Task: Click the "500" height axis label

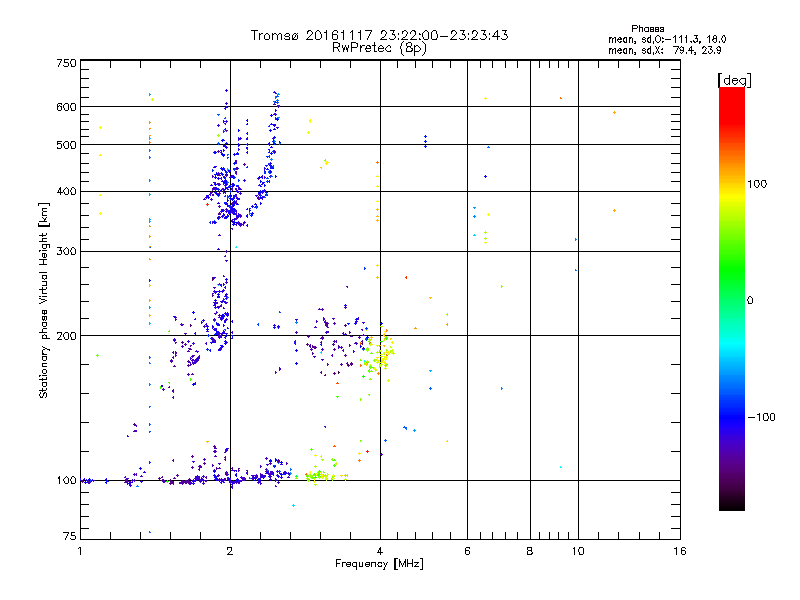Action: tap(66, 145)
